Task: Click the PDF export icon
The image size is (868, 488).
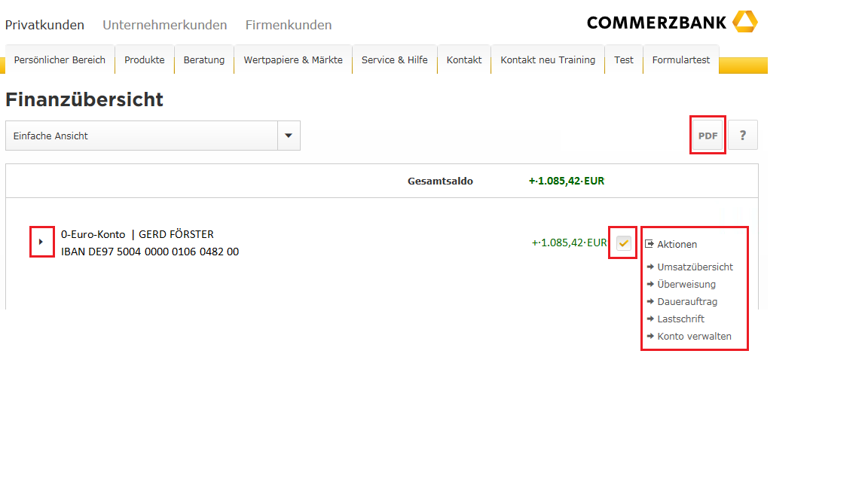Action: 708,136
